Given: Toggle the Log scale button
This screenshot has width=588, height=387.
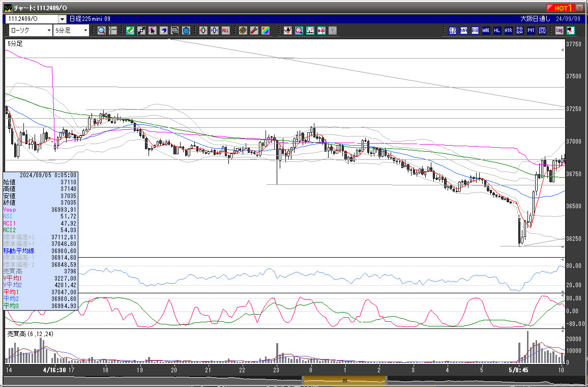Looking at the screenshot, I should point(560,31).
